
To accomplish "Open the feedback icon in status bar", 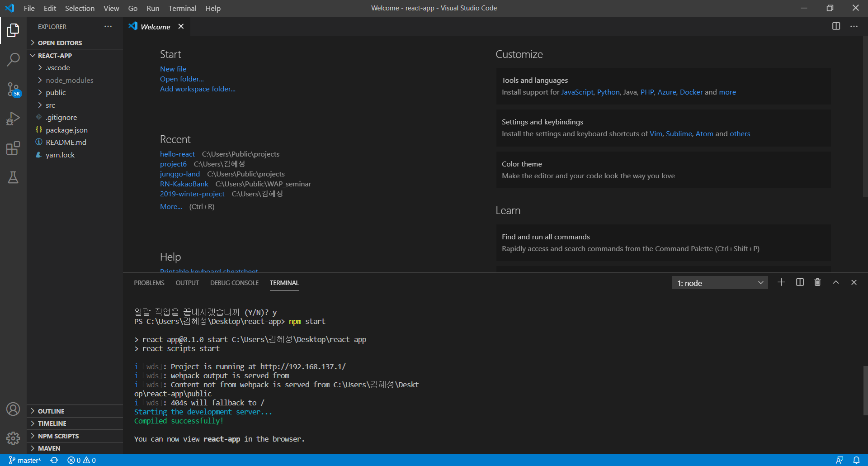I will (x=840, y=460).
